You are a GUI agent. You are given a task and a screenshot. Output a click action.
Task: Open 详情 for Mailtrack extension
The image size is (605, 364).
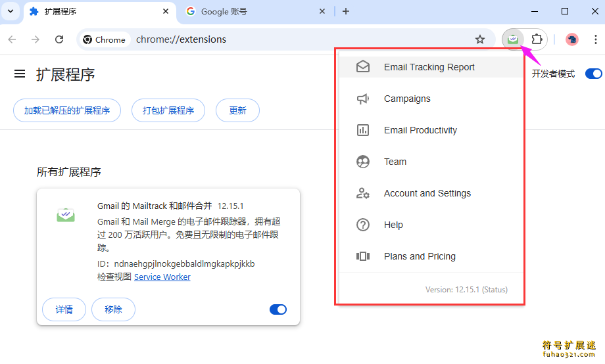pos(64,309)
